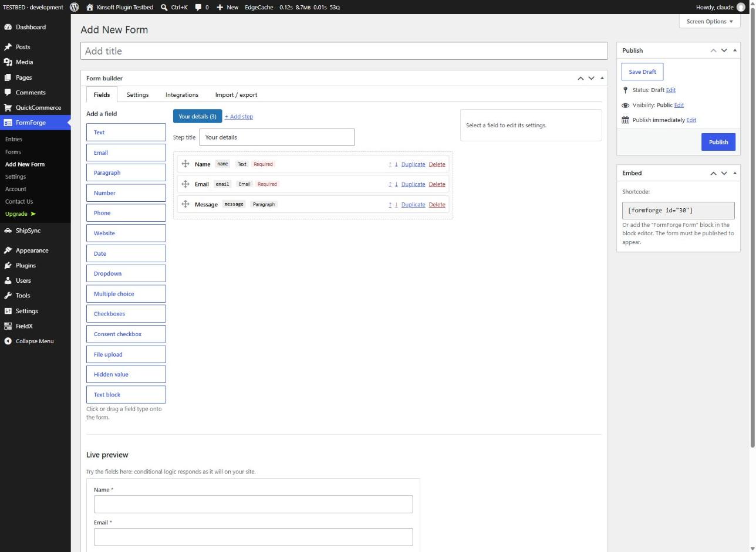Click the Add title input field
Viewport: 756px width, 552px height.
point(344,51)
